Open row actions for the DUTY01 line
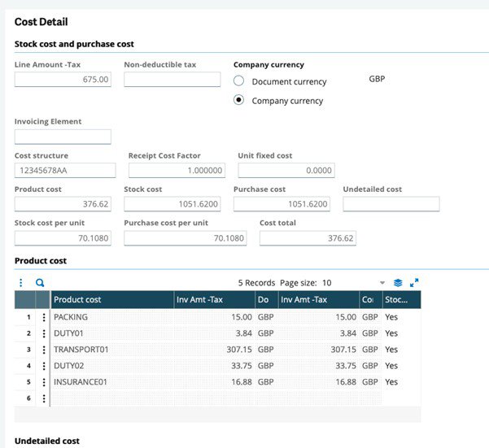The width and height of the screenshot is (489, 448). click(44, 333)
